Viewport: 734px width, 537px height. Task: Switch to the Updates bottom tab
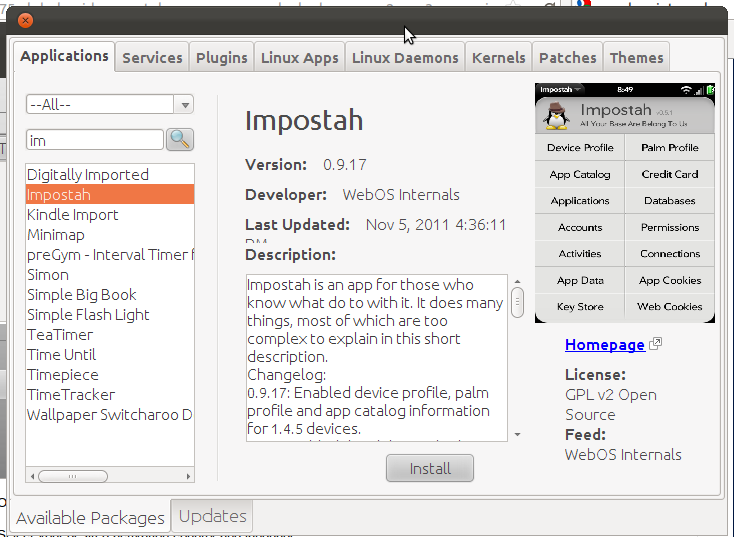[212, 515]
